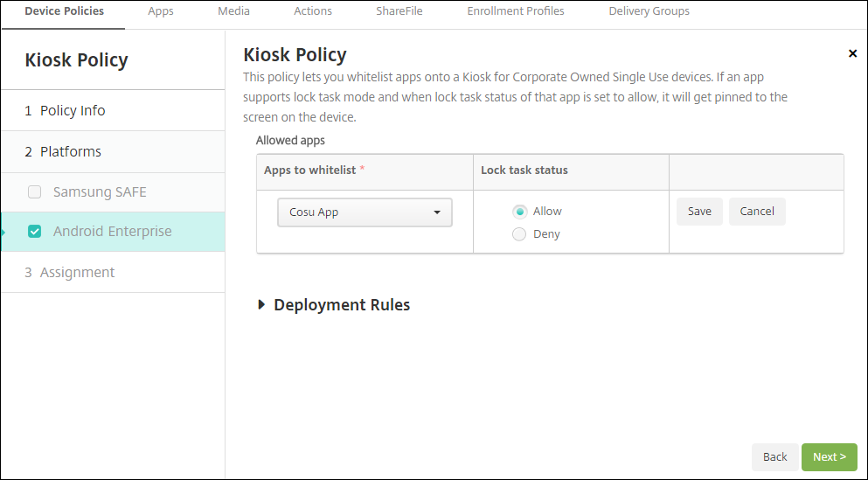Open the Policy Info step

72,111
